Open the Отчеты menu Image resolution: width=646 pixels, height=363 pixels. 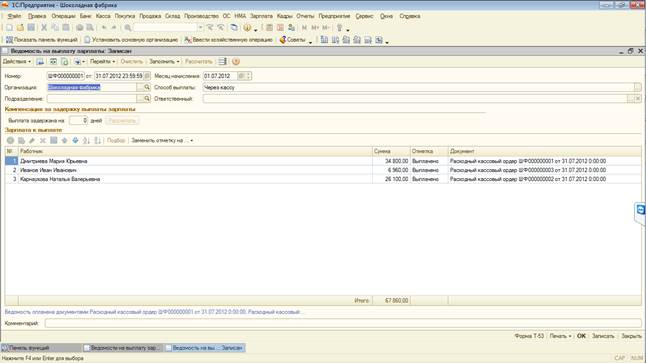pos(305,16)
